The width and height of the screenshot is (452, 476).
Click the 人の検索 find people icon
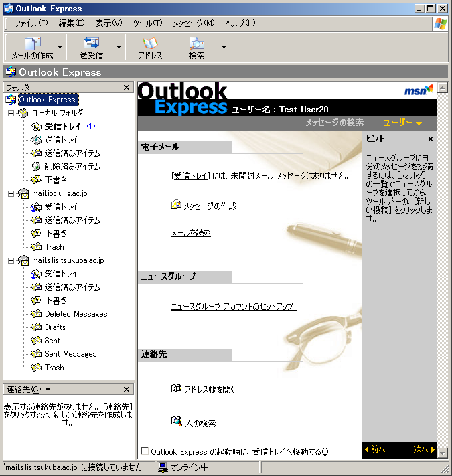point(176,421)
